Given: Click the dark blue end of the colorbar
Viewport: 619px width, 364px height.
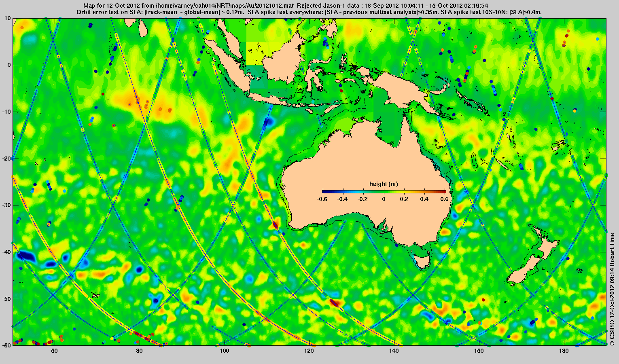Looking at the screenshot, I should (x=325, y=192).
